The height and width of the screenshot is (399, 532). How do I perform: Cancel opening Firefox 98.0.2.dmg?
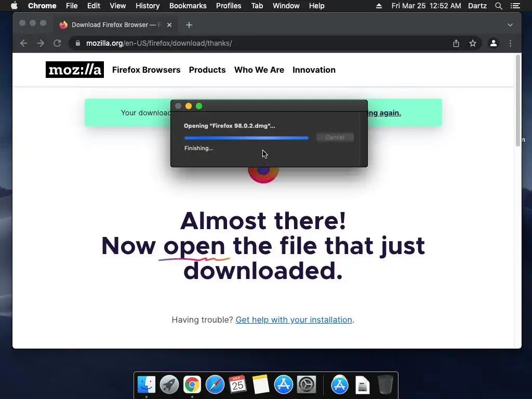click(335, 137)
